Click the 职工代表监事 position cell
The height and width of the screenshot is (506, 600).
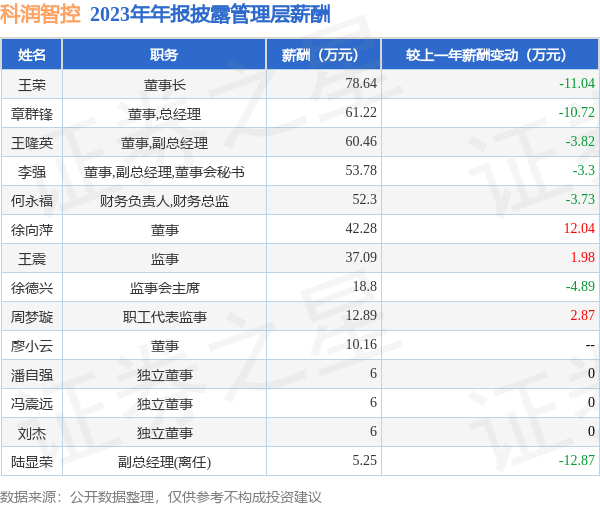coord(165,317)
